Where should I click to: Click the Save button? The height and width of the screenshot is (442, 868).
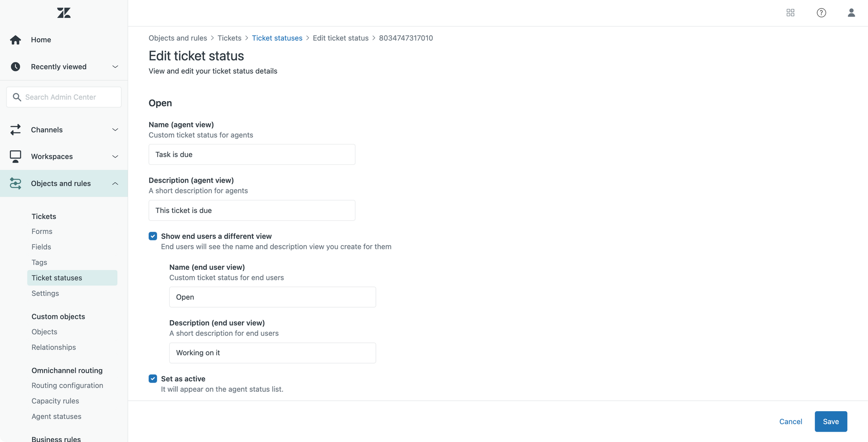[831, 422]
